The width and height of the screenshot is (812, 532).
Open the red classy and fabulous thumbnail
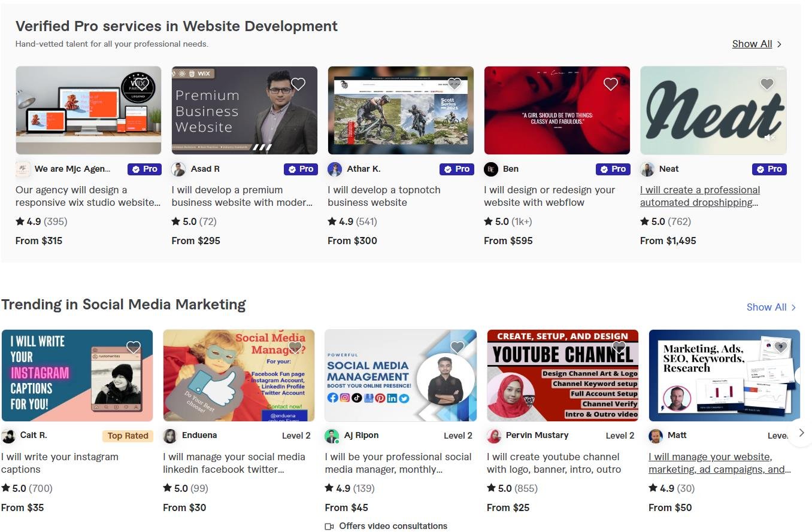(x=557, y=110)
